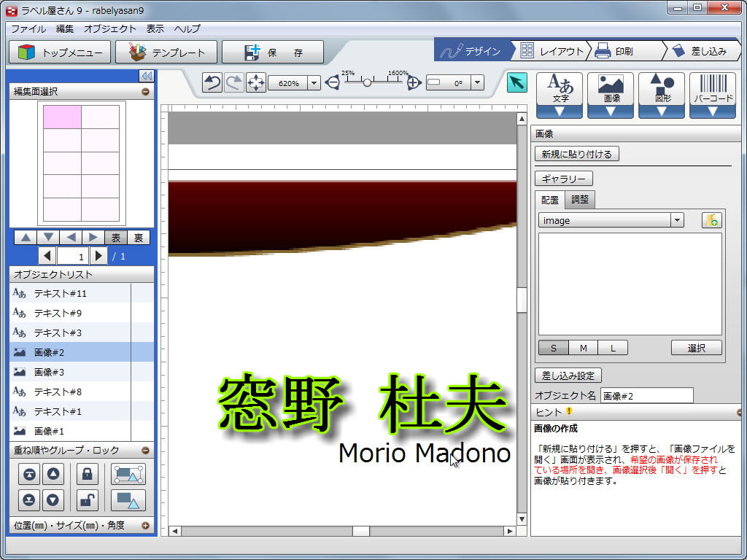Viewport: 747px width, 560px height.
Task: Expand 図形 tool dropdown arrow
Action: 661,112
